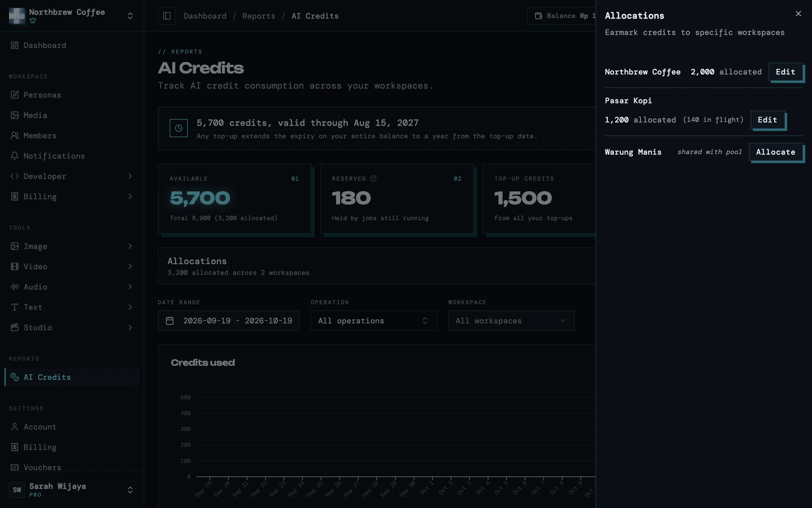Open the All workspaces dropdown

pyautogui.click(x=511, y=321)
